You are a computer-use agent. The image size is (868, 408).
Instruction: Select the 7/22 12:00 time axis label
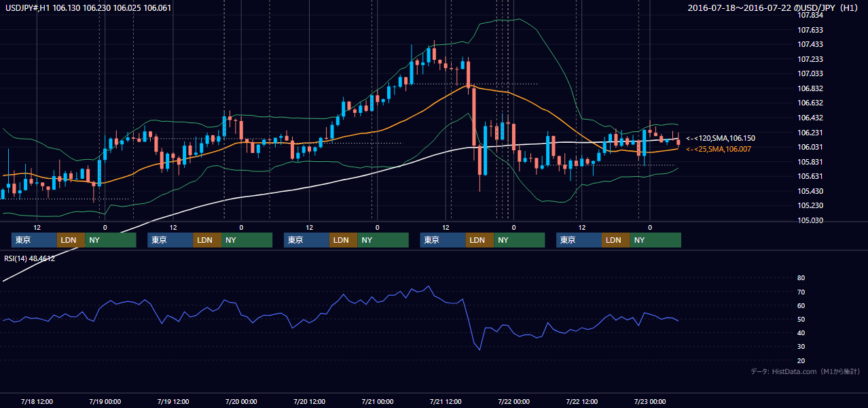coord(582,401)
